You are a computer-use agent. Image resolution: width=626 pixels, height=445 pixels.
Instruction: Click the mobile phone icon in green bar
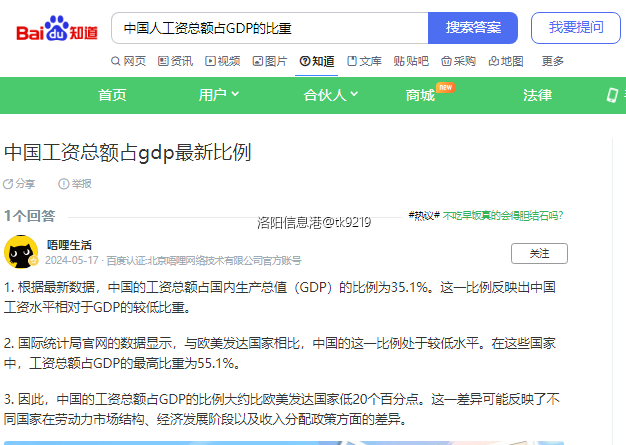[x=612, y=95]
